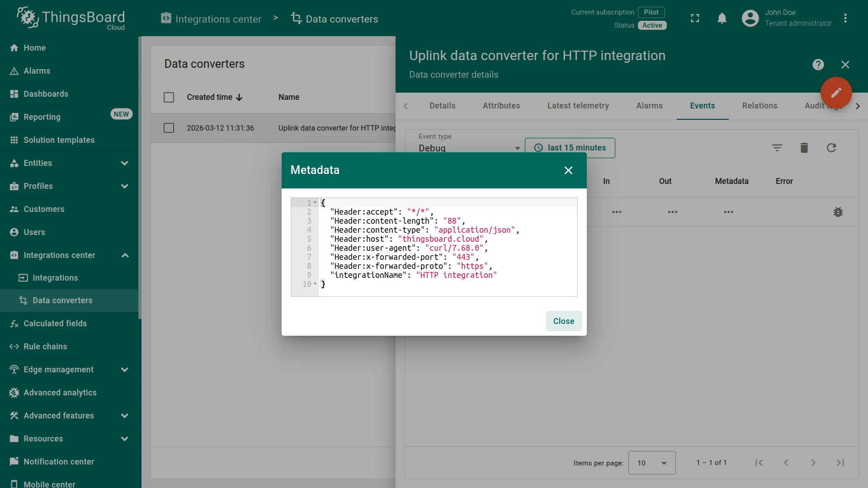
Task: Open the notifications bell
Action: 722,19
